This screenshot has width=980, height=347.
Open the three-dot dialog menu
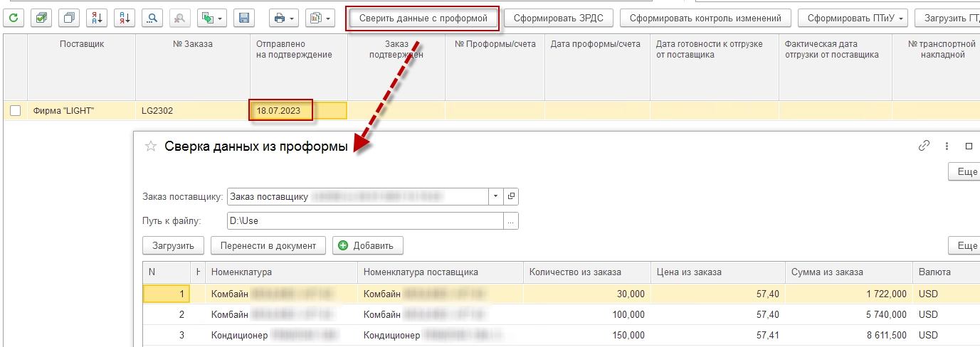(947, 146)
